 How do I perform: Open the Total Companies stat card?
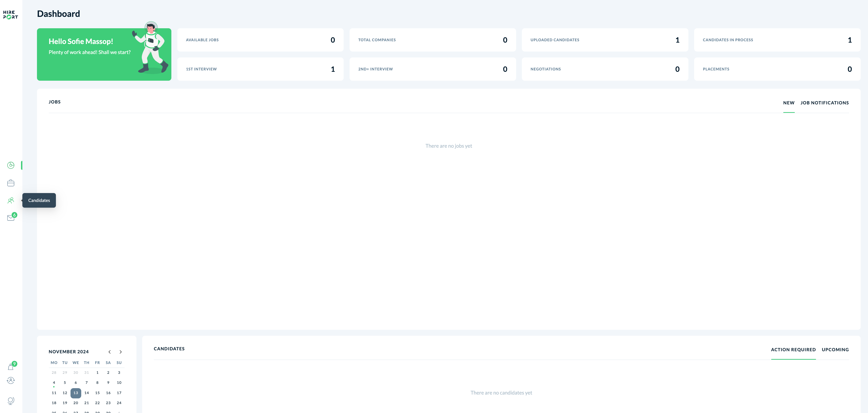(x=432, y=40)
